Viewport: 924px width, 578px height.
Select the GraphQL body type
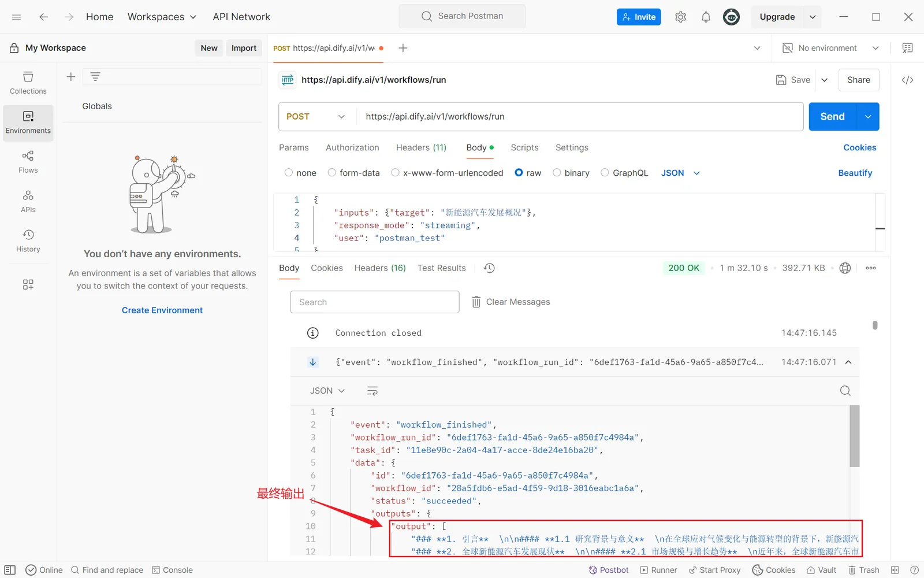click(x=605, y=173)
